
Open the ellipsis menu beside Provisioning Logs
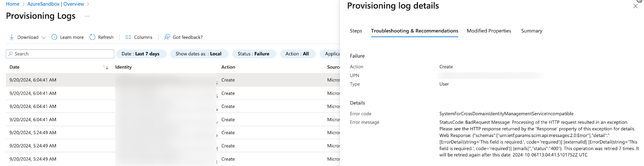coord(87,16)
